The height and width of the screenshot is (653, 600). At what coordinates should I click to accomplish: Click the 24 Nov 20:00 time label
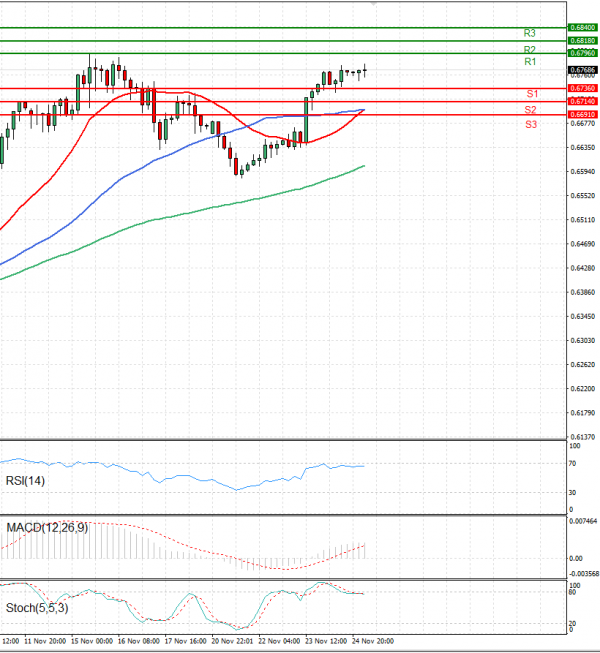373,641
